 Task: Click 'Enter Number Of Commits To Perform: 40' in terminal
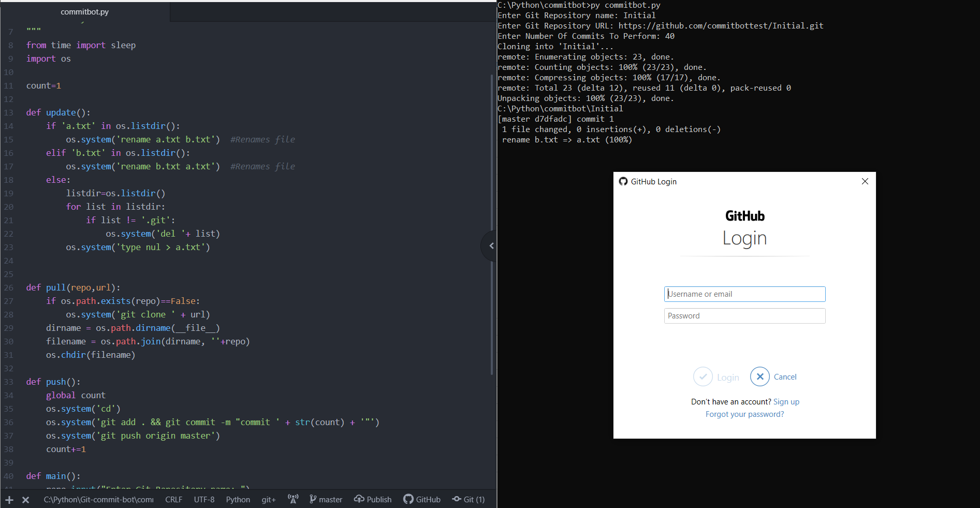[x=586, y=36]
